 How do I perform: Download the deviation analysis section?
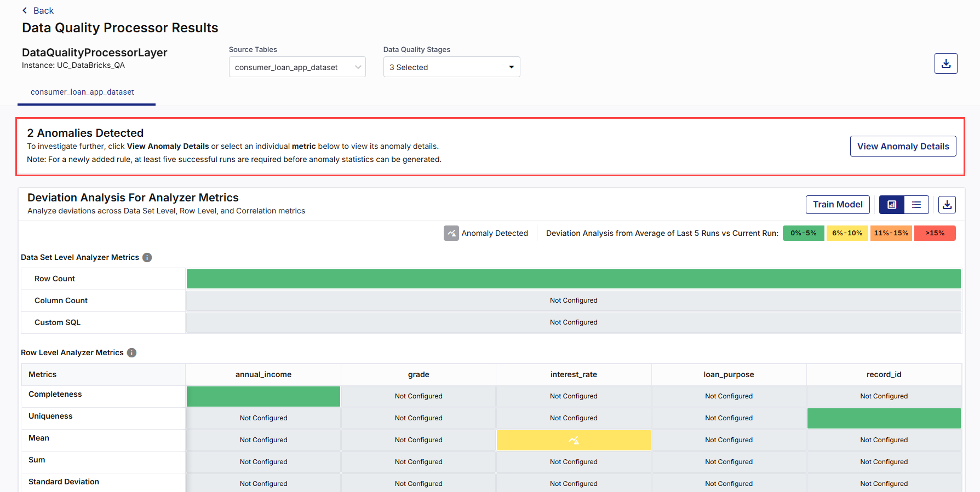tap(947, 205)
